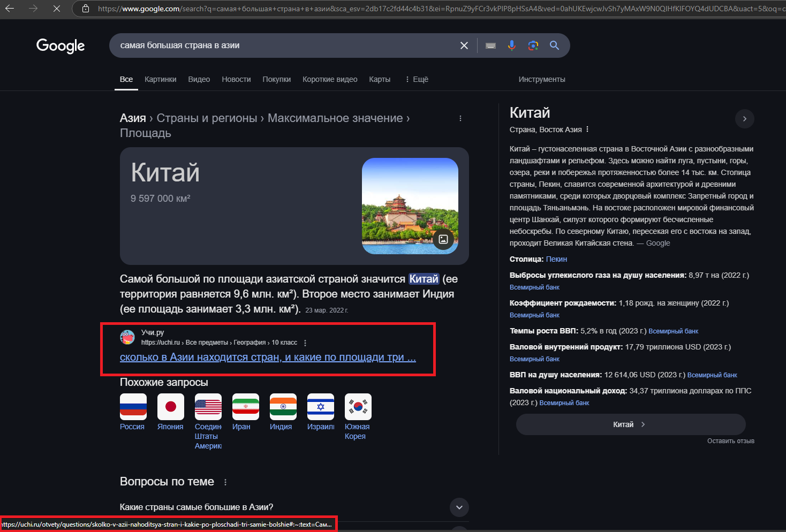Screen dimensions: 786x532
Task: Click right arrow next to Китай title
Action: tap(744, 119)
